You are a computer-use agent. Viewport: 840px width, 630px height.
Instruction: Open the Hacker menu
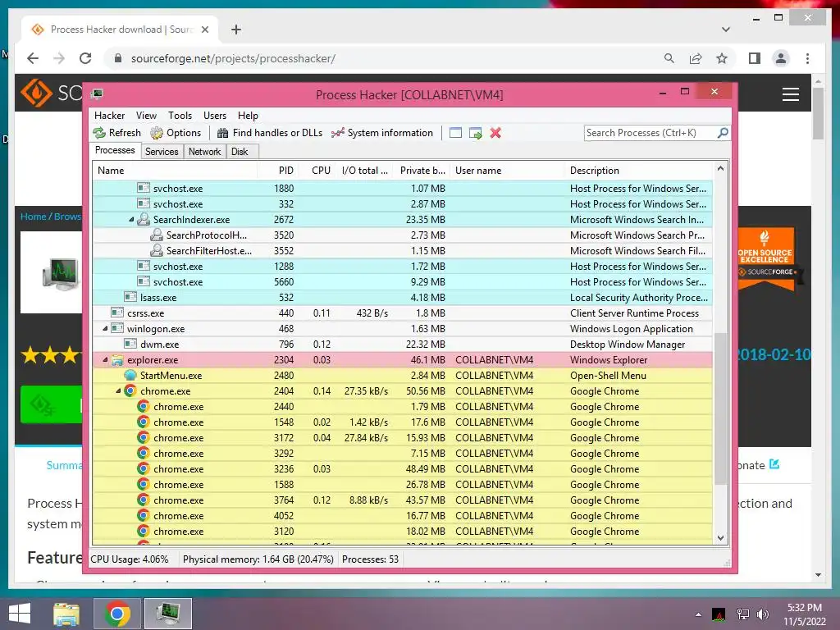109,115
